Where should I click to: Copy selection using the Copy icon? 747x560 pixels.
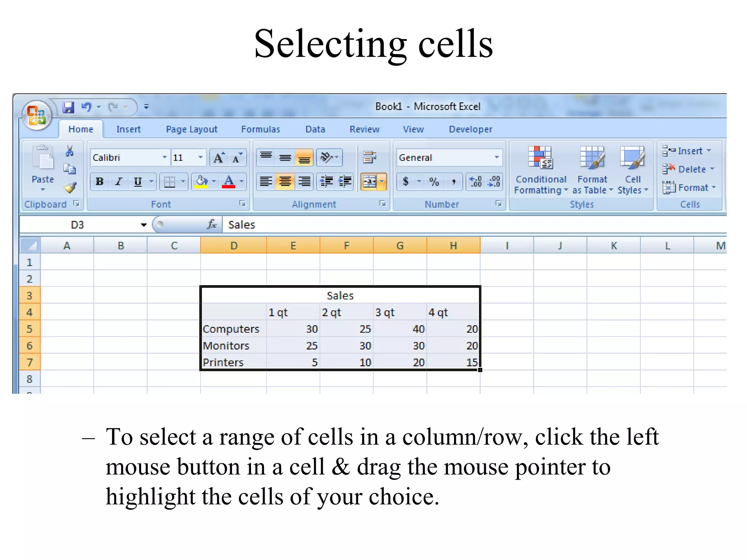(69, 169)
